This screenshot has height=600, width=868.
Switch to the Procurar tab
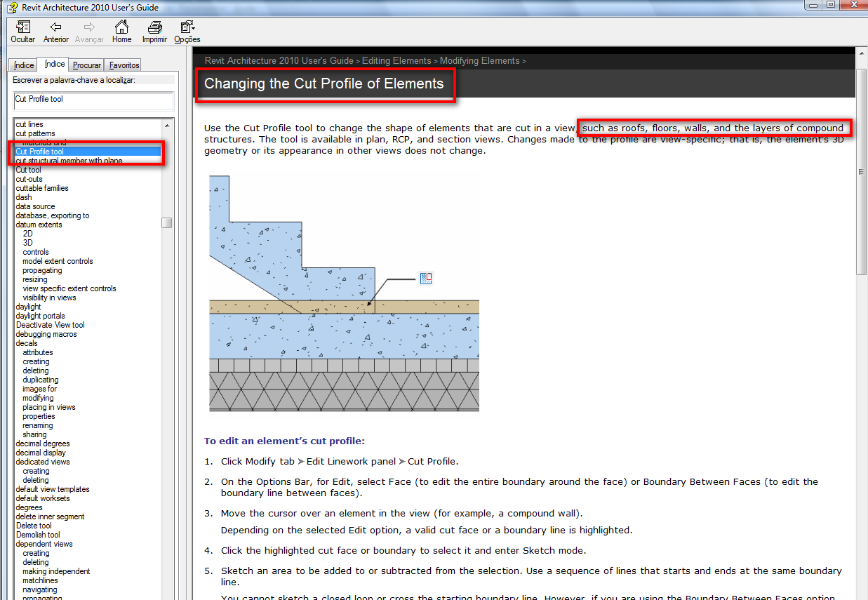[x=87, y=65]
